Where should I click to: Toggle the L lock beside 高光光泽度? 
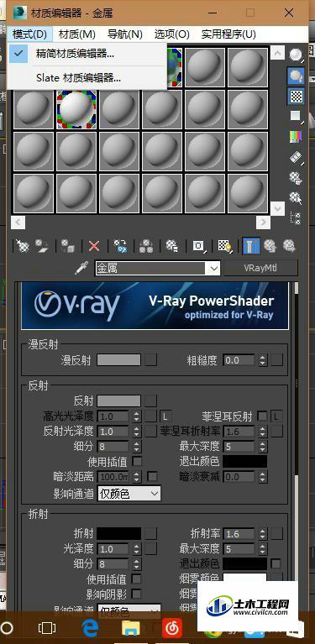point(165,416)
